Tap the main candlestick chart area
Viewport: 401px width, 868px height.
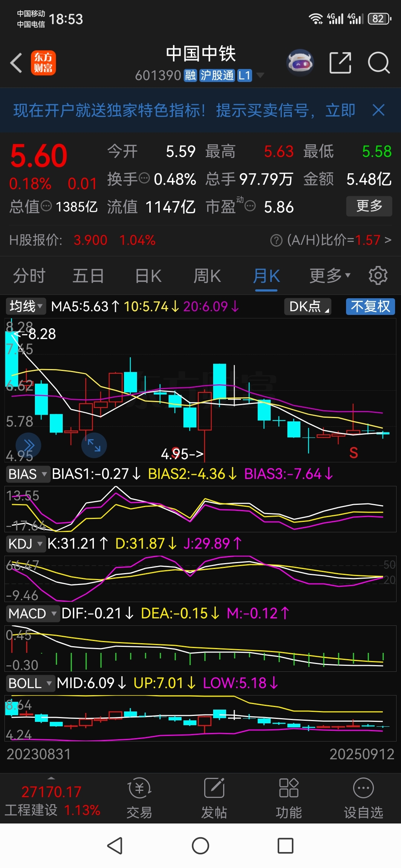point(200,390)
